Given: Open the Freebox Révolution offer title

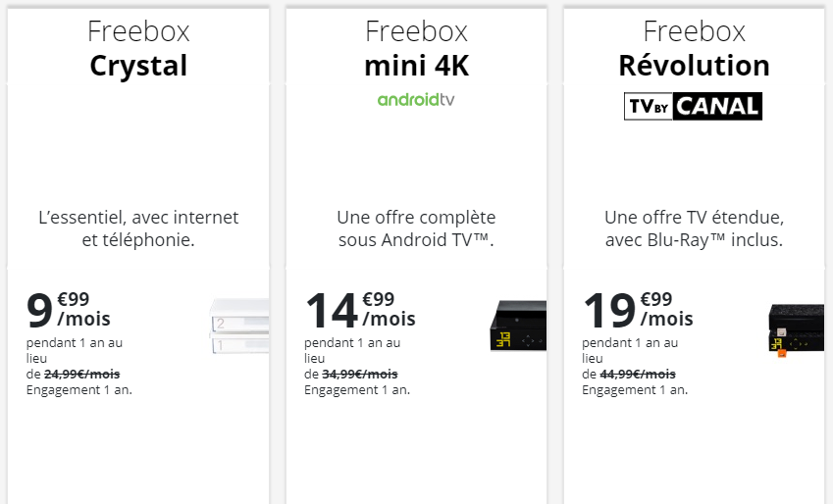Looking at the screenshot, I should click(x=694, y=49).
